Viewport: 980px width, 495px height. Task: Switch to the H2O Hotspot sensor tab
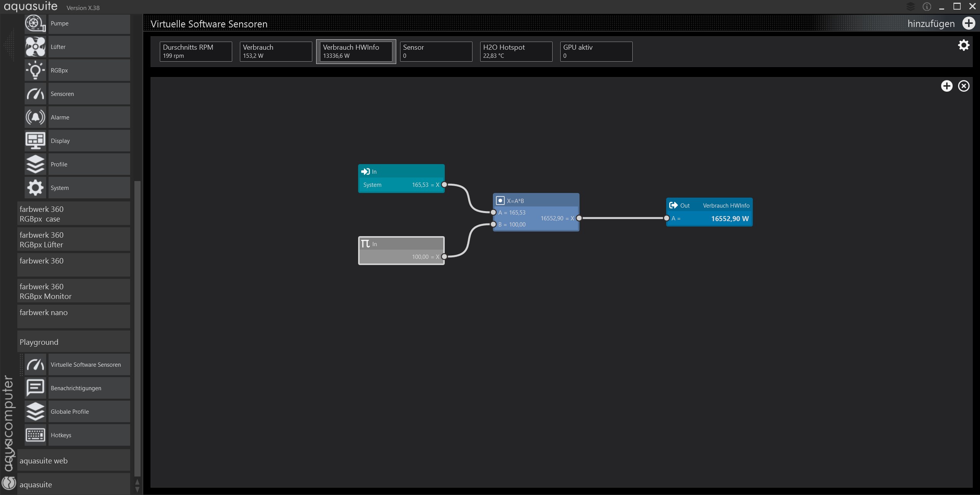[x=516, y=51]
